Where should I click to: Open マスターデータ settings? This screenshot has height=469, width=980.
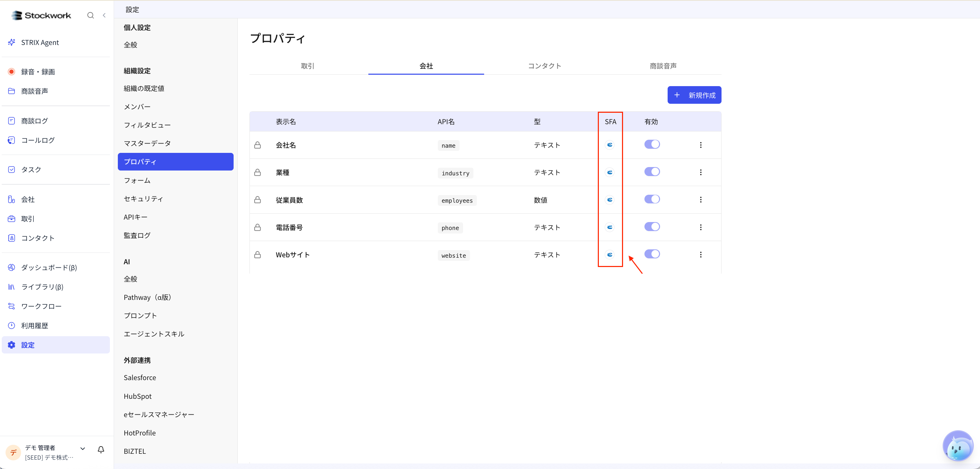tap(176, 143)
